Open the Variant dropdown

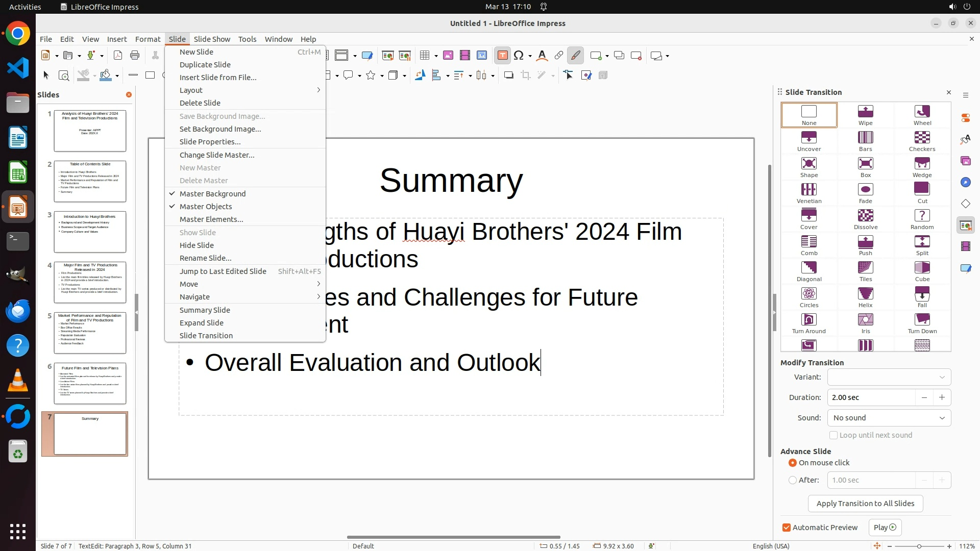click(889, 377)
